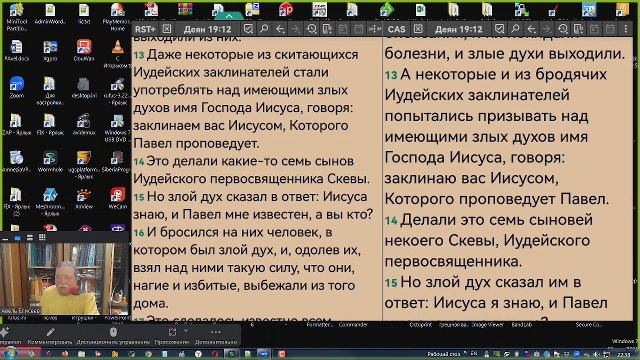The image size is (640, 360).
Task: Open the Дополнительно more options in Zoom bar
Action: [x=216, y=336]
